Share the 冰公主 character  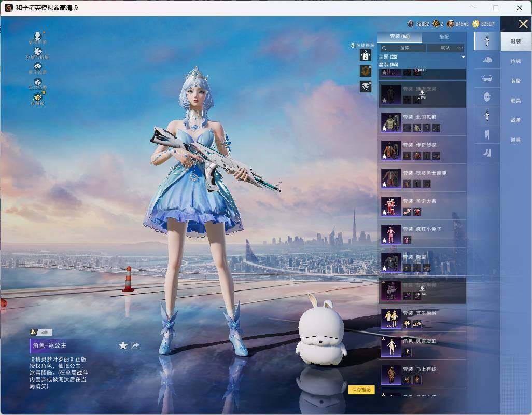pos(135,345)
